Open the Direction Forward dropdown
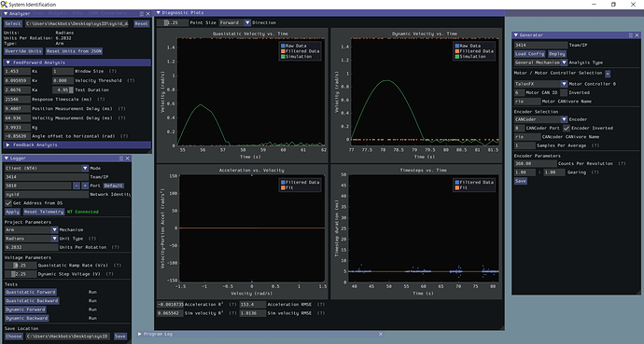Viewport: 644px width, 344px height. [234, 23]
